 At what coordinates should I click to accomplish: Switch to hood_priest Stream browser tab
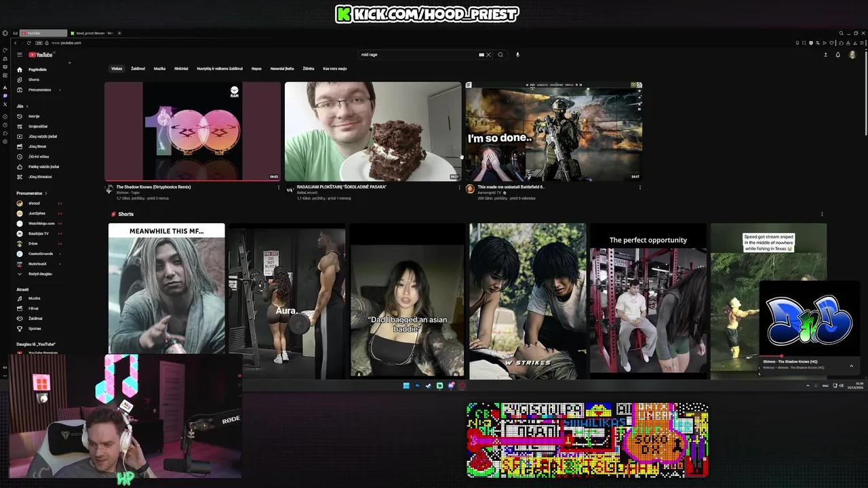click(92, 33)
